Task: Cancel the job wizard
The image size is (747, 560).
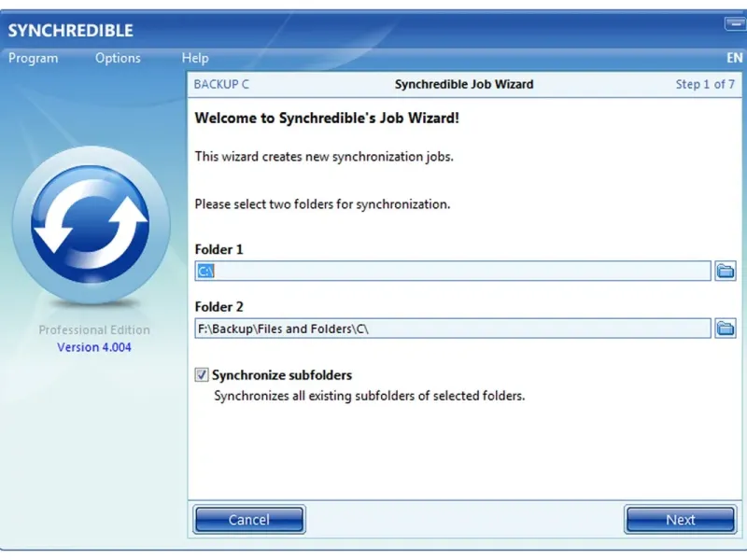Action: pos(249,520)
